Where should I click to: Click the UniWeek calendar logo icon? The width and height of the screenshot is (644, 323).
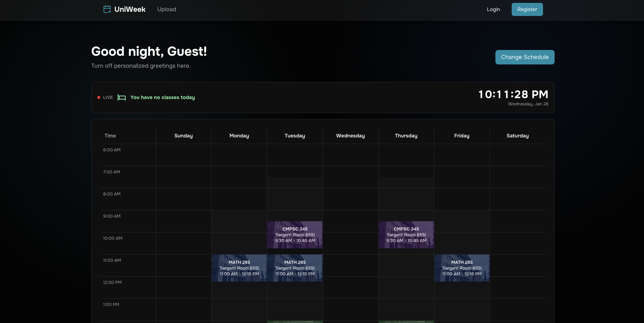click(x=107, y=9)
